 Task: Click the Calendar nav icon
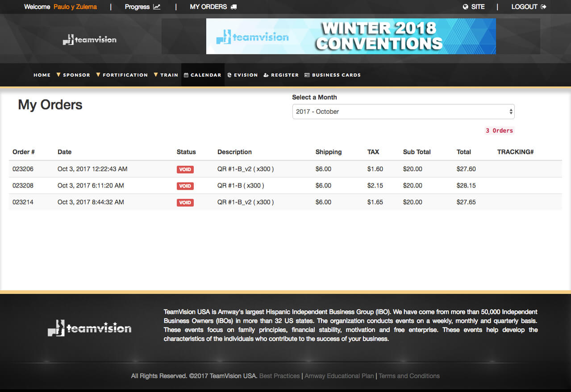(187, 75)
